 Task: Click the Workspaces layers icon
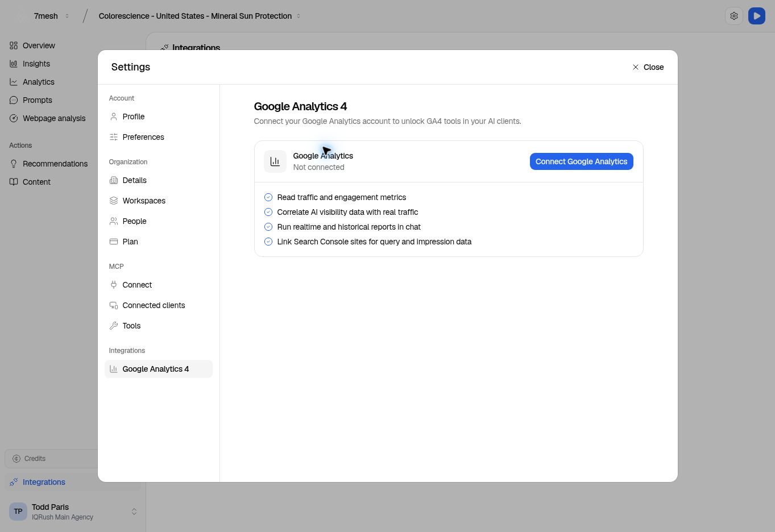[114, 201]
